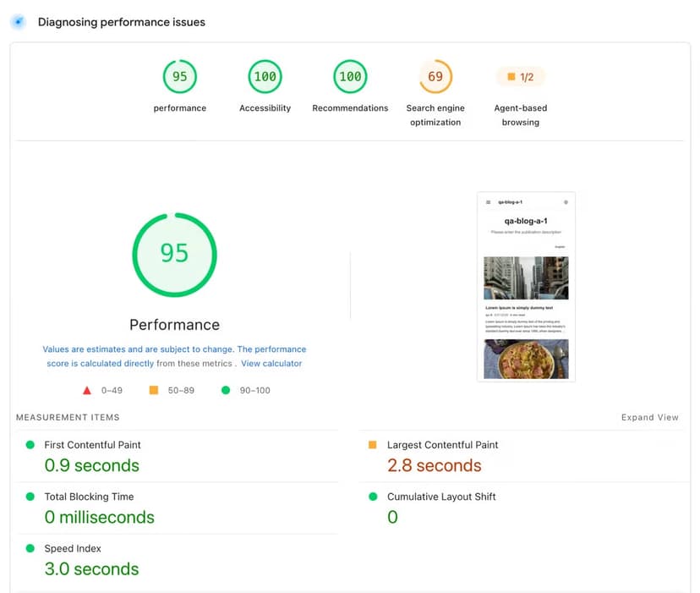Click the Accessibility label under top gauge
The height and width of the screenshot is (593, 700).
[x=265, y=108]
